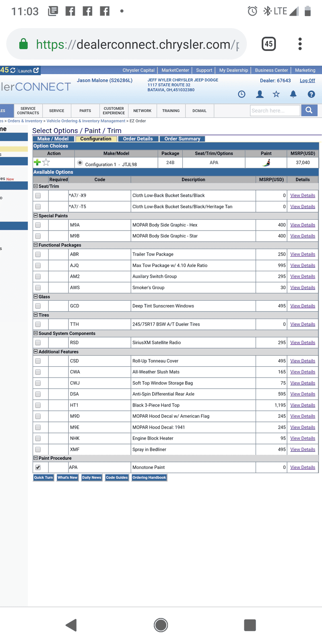Image resolution: width=322 pixels, height=644 pixels.
Task: Click the refresh icon next to 45
Action: (x=13, y=70)
